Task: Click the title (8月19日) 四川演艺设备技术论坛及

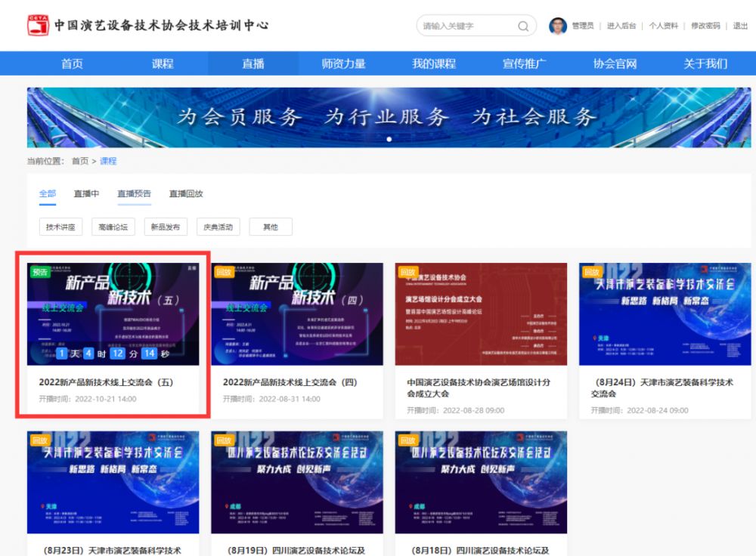Action: (x=296, y=551)
